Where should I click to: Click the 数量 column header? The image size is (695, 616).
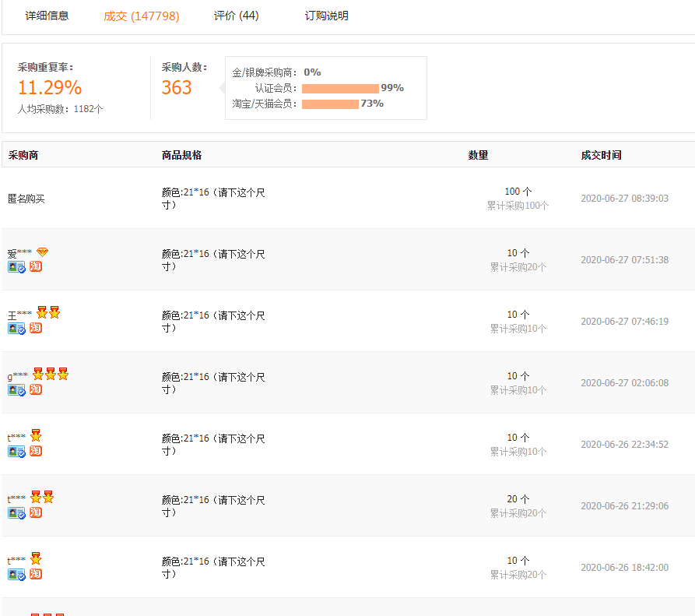tap(478, 154)
